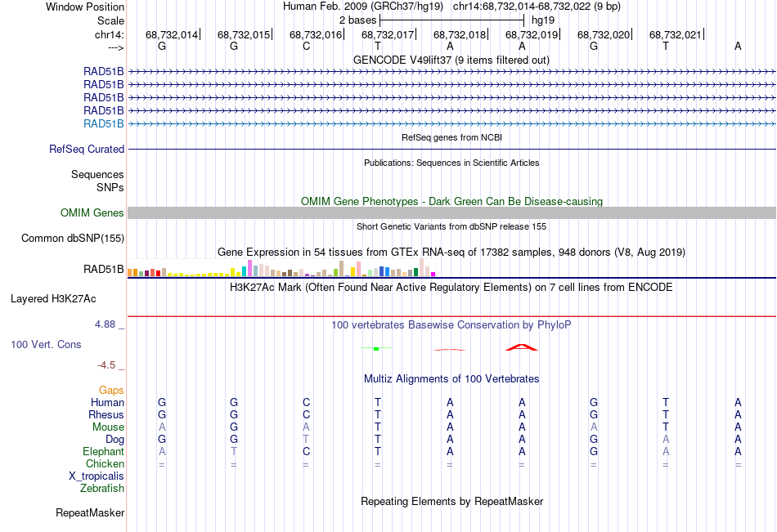Click the small green PhyloP conservation bar
Screen dimensions: 777x532
pos(376,349)
